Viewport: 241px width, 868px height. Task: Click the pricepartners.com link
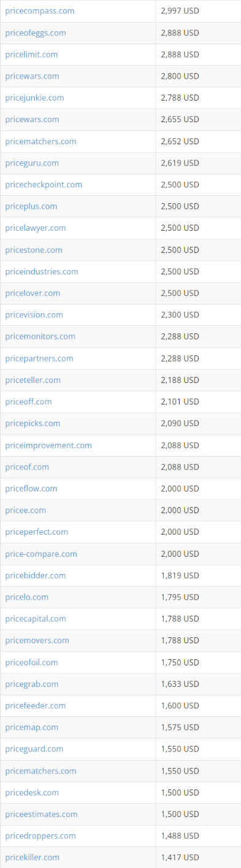(39, 358)
